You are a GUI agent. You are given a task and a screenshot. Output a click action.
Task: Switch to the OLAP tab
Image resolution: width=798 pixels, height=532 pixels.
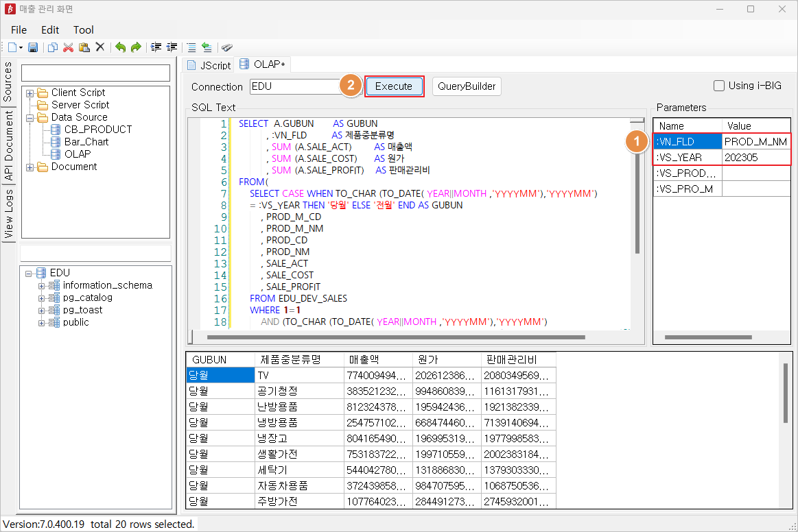263,64
